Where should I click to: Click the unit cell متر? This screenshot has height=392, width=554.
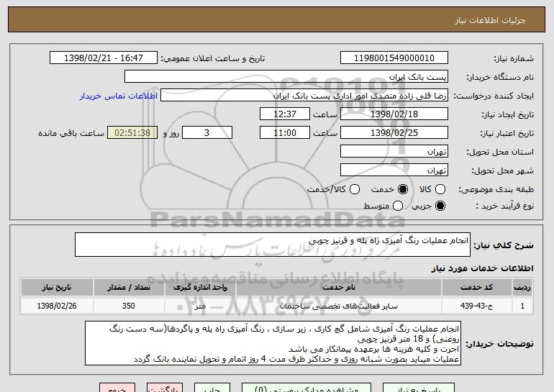click(x=200, y=306)
